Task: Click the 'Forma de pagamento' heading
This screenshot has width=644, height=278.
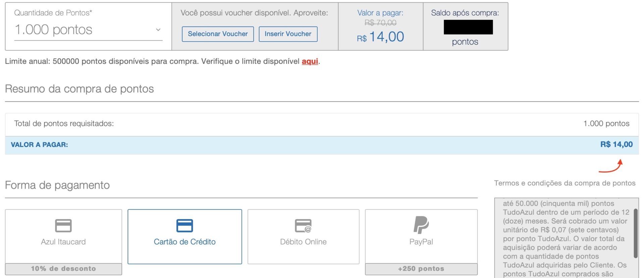Action: click(57, 185)
